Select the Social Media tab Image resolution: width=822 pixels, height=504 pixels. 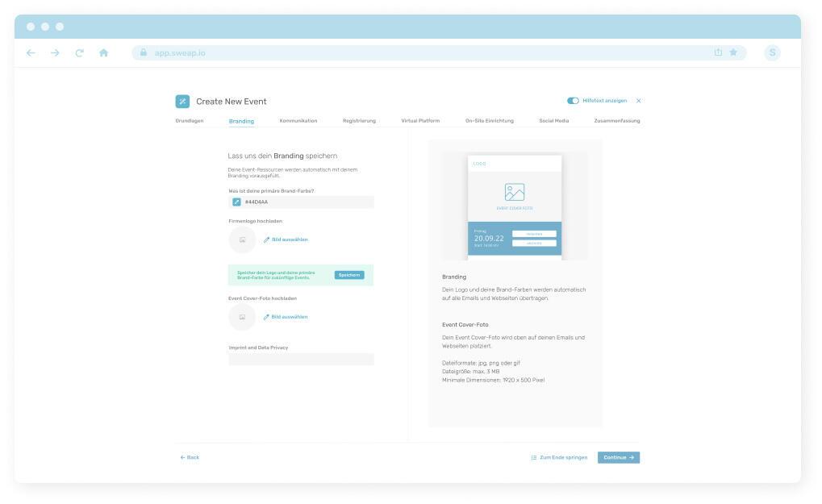[x=553, y=121]
